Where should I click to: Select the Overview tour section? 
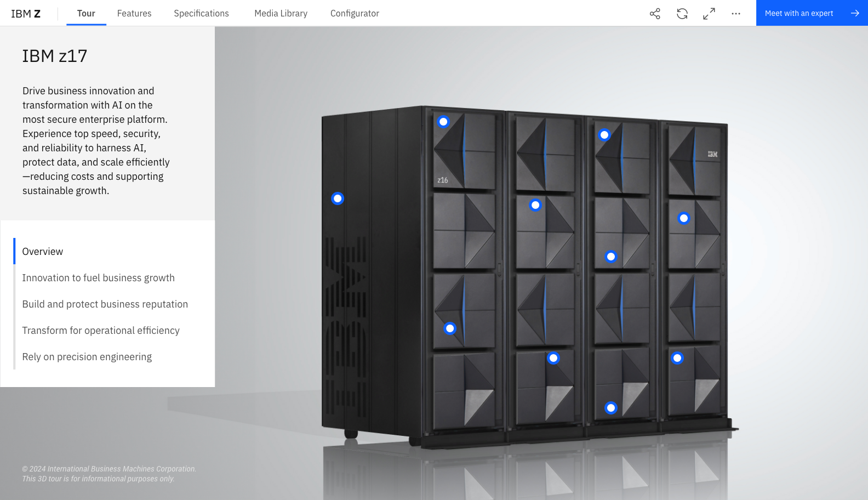(43, 252)
